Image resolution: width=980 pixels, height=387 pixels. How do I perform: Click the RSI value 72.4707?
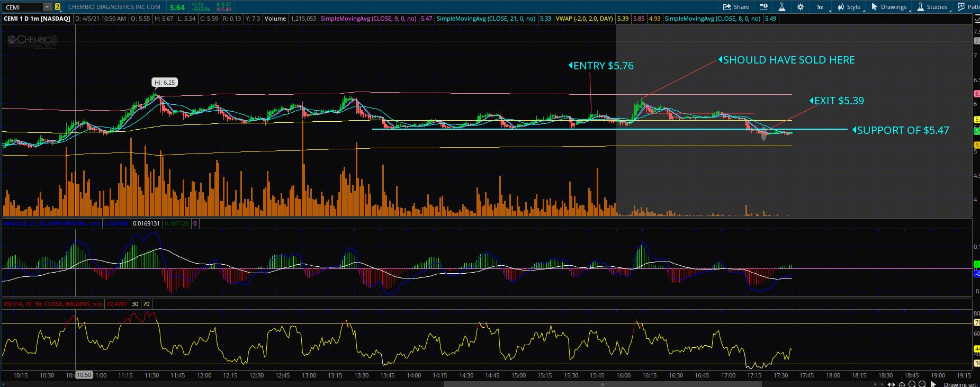coord(117,304)
